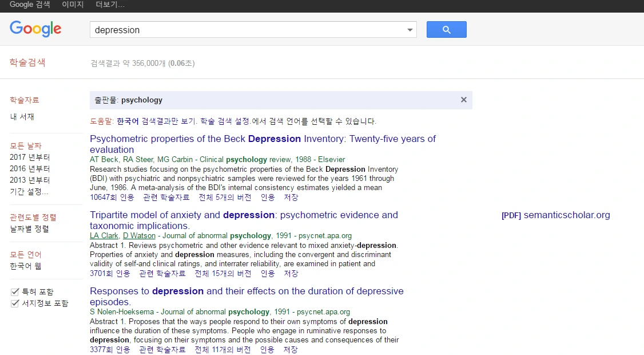
Task: Open 더보기 menu in the top bar
Action: pos(110,5)
